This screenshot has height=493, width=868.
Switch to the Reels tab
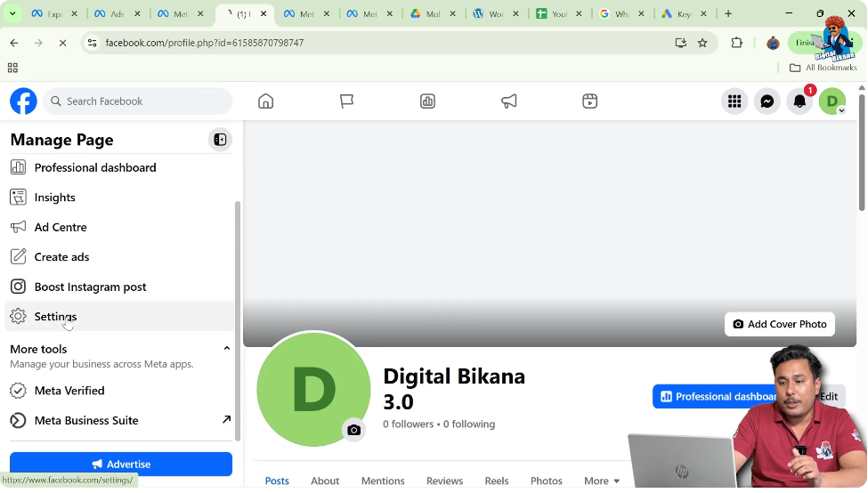coord(497,481)
